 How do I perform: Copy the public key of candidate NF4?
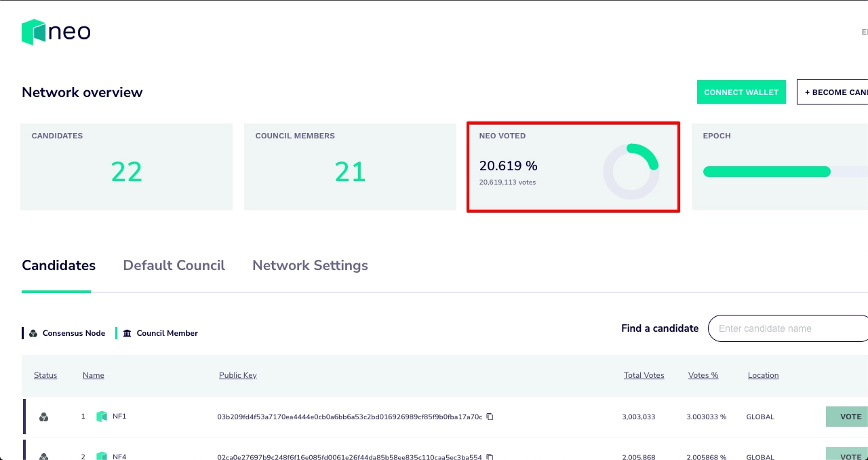490,457
